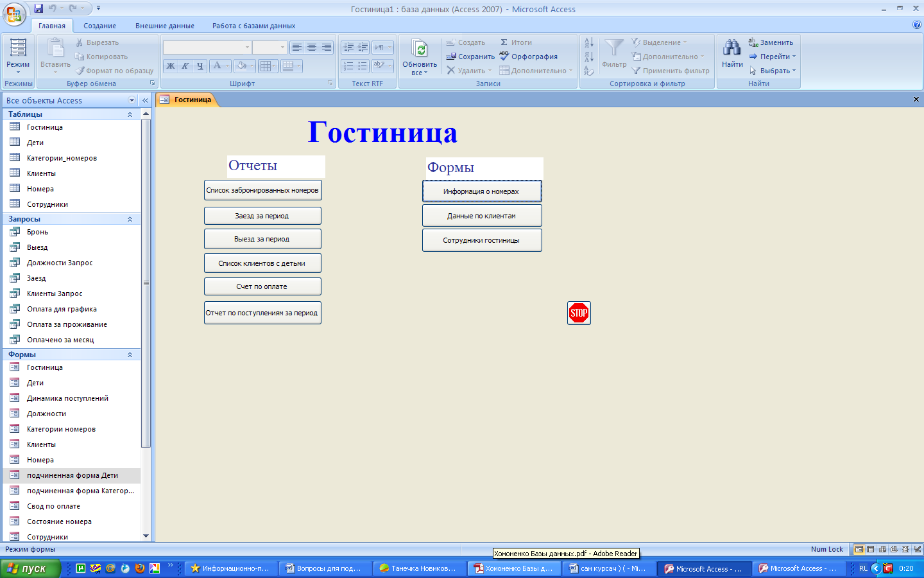Click the align left text icon
Screen dimensions: 924x578
pos(297,48)
